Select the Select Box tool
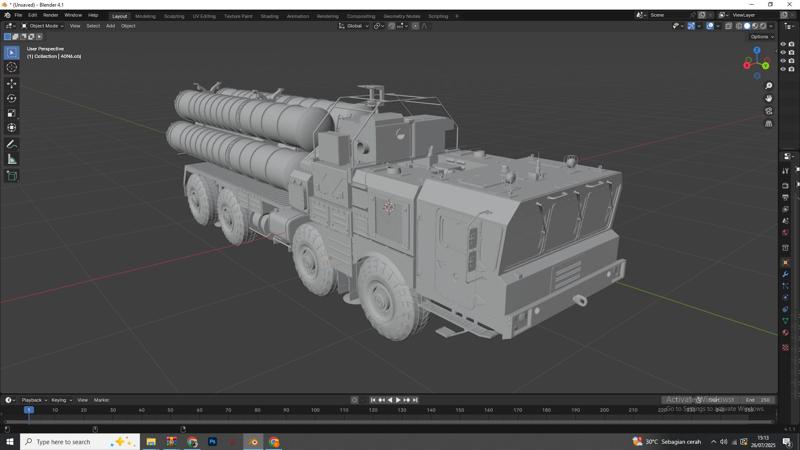800x450 pixels. (x=12, y=53)
